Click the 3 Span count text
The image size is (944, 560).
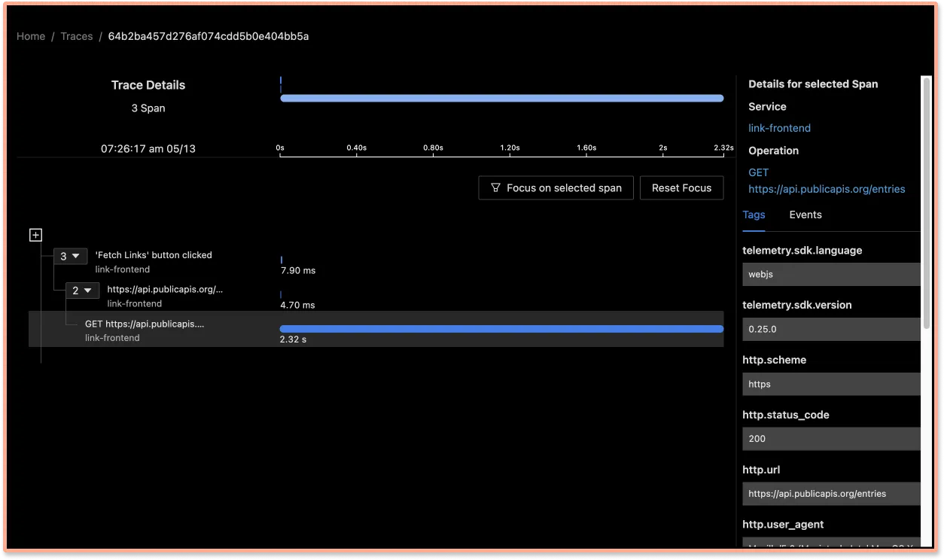click(x=148, y=108)
